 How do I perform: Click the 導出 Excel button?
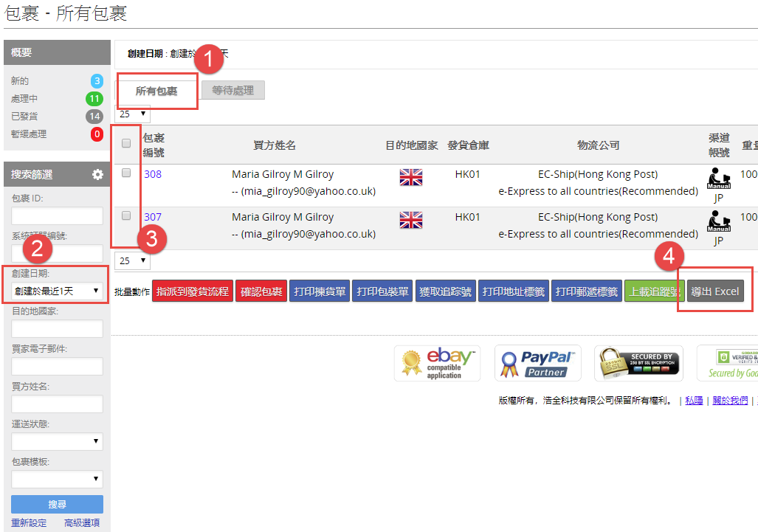[x=715, y=291]
